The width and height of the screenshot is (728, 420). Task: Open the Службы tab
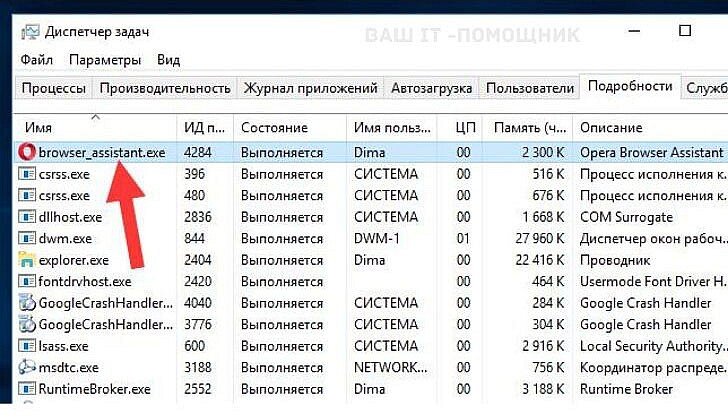(706, 88)
